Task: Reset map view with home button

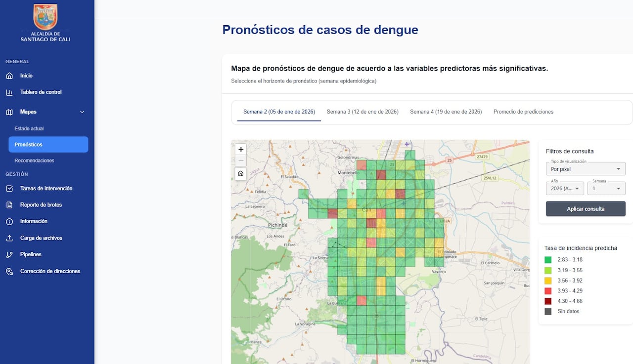Action: [240, 173]
